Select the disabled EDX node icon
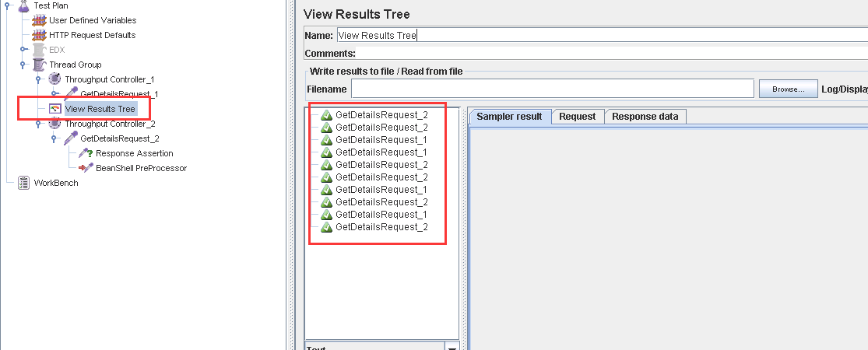 click(x=39, y=50)
